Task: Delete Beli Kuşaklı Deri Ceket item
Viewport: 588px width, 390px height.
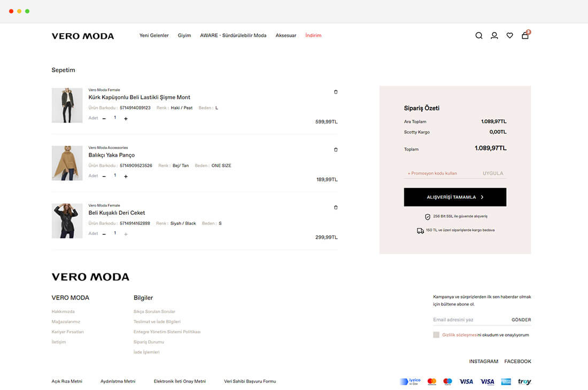Action: point(336,207)
